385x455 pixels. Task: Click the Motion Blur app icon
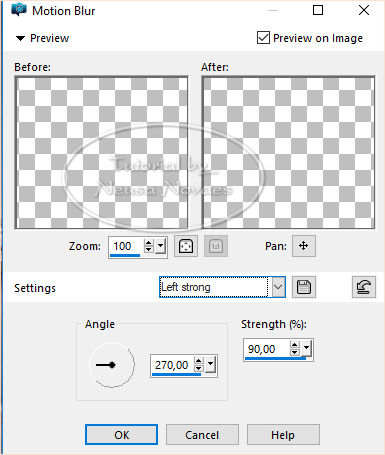coord(19,10)
